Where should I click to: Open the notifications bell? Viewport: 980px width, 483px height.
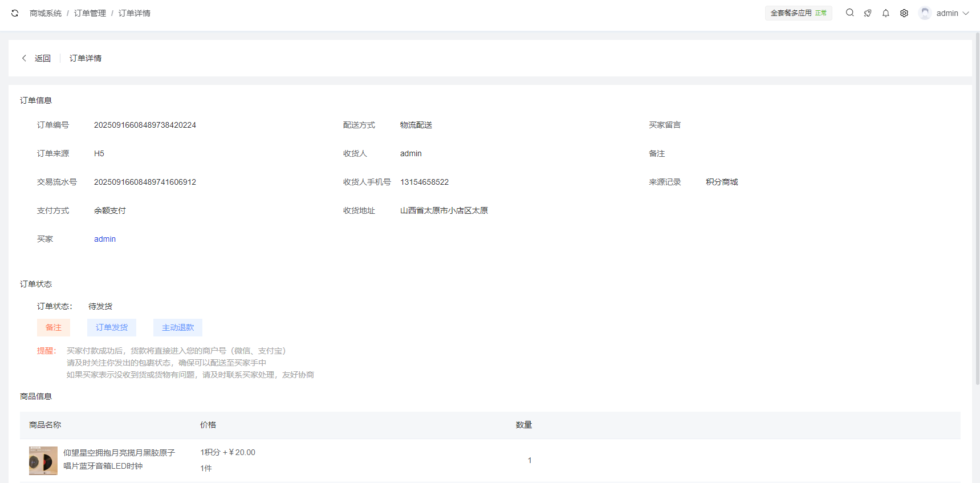(x=886, y=13)
